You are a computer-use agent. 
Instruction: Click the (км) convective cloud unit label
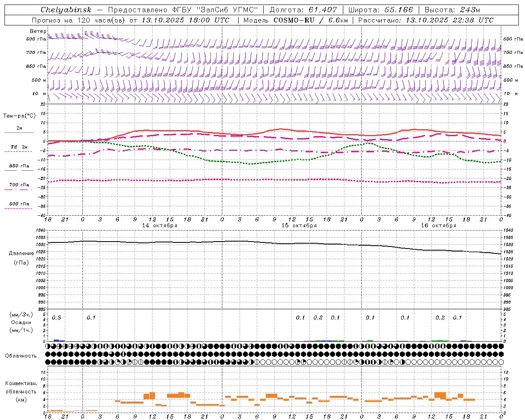[x=21, y=399]
